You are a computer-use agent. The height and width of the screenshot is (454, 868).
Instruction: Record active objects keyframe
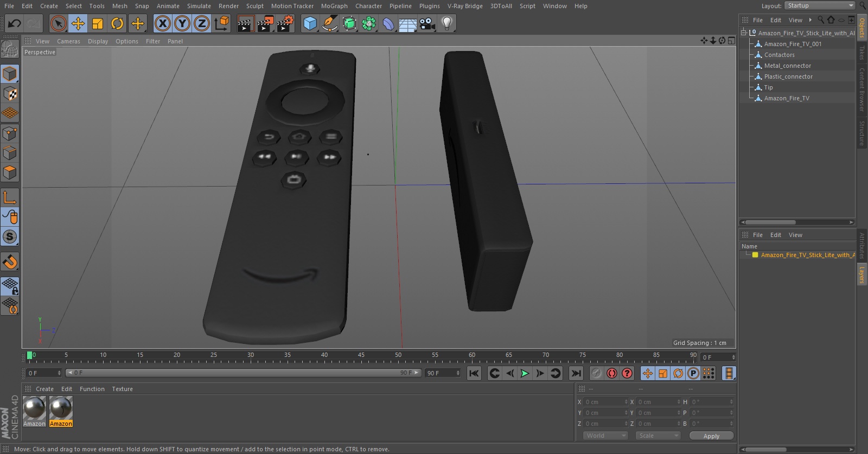point(597,373)
